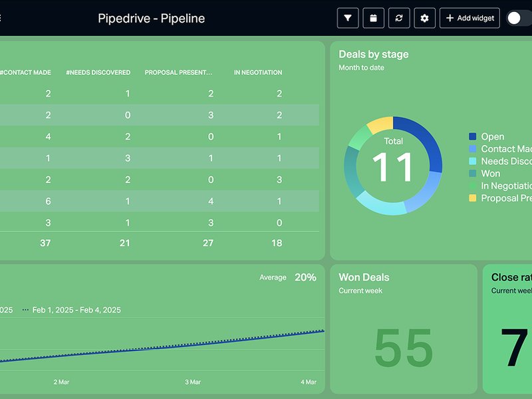Click the Won legend label
Screen dimensions: 532x399
[x=491, y=174]
